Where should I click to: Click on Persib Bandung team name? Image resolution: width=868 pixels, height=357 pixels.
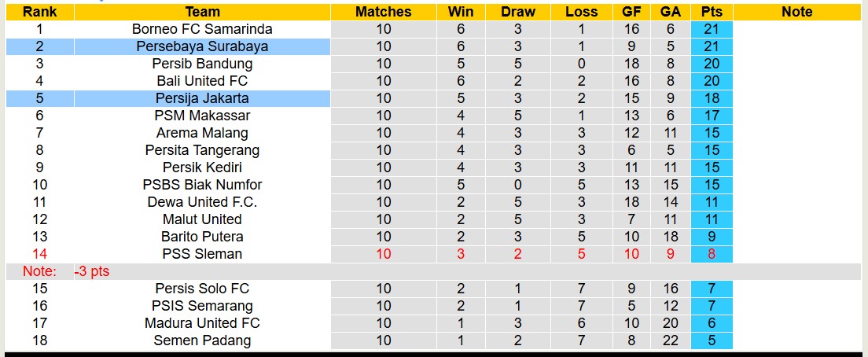coord(202,64)
